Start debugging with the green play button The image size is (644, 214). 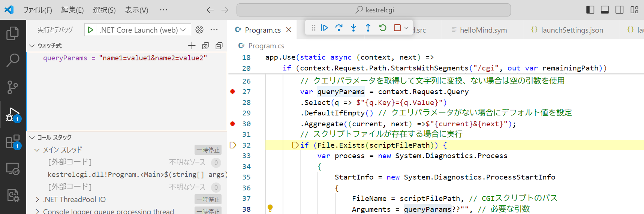tap(90, 30)
